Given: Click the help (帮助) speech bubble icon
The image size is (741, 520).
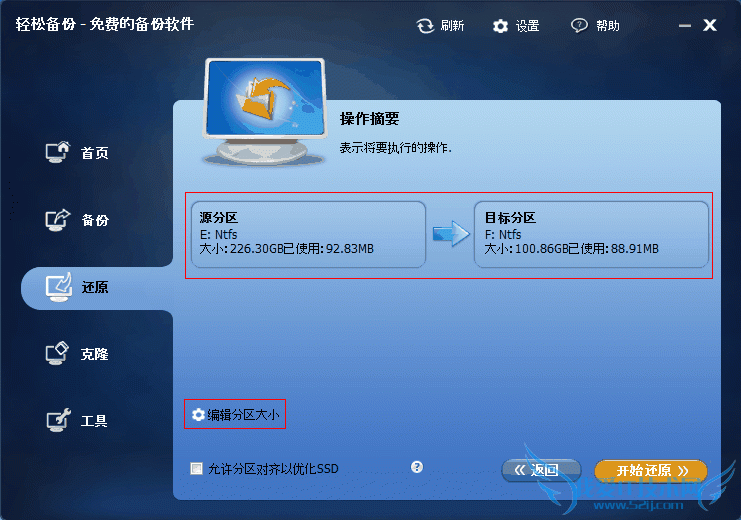Looking at the screenshot, I should 579,26.
